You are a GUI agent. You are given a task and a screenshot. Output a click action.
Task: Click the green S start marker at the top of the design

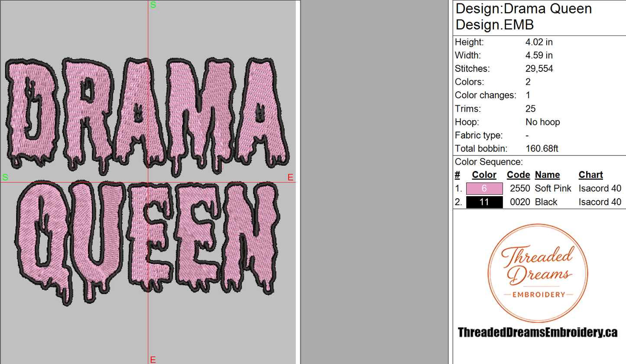[x=153, y=5]
